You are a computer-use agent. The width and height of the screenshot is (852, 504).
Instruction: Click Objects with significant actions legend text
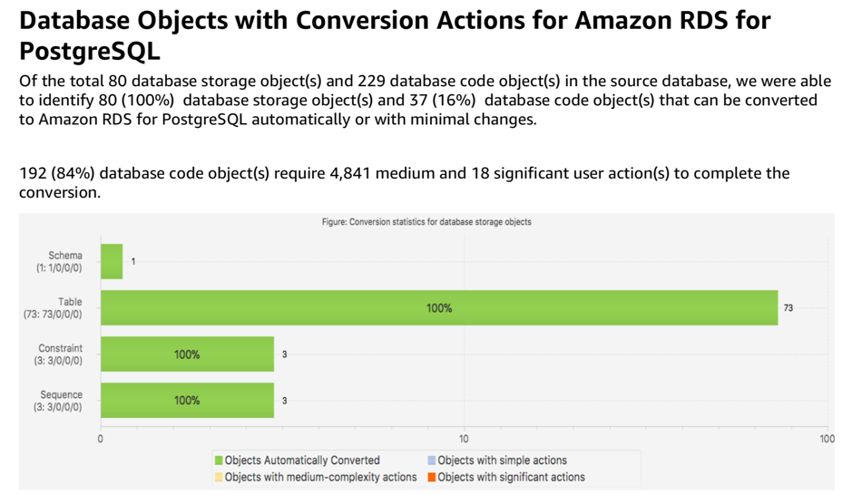[x=512, y=477]
